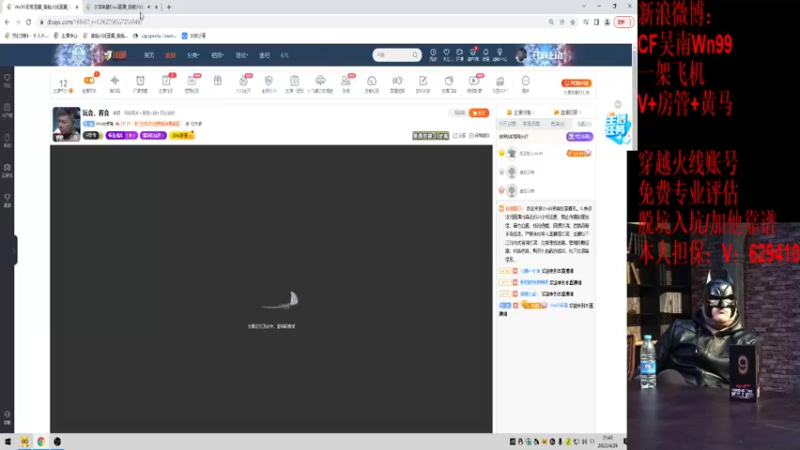Open the alarm clock tool icon

(140, 81)
